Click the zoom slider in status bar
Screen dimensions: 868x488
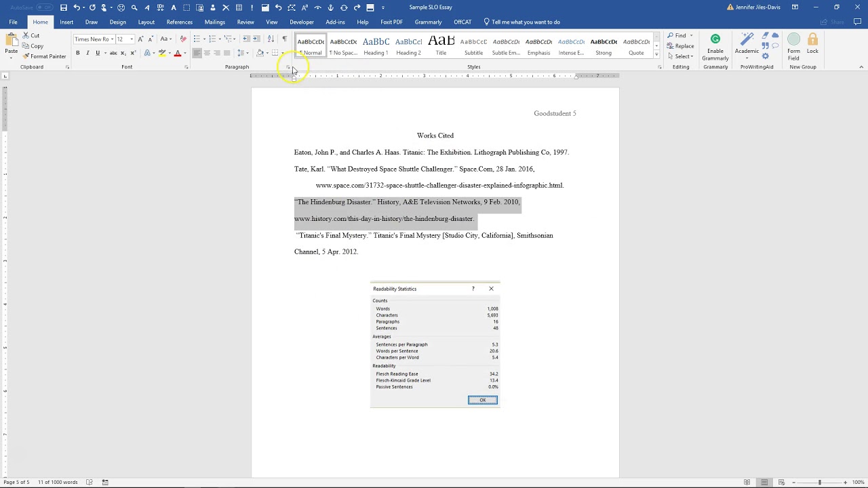click(820, 482)
